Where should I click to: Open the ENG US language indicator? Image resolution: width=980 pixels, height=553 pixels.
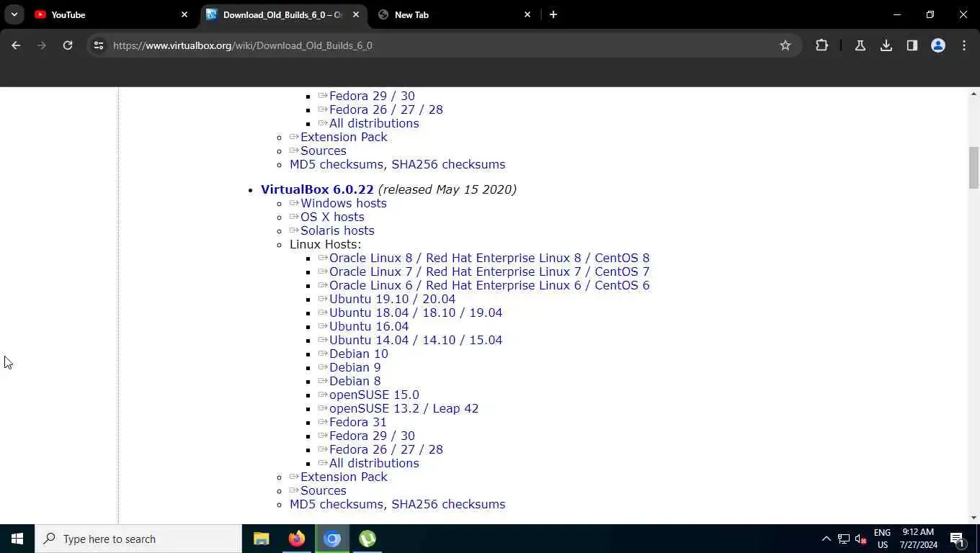(x=882, y=539)
